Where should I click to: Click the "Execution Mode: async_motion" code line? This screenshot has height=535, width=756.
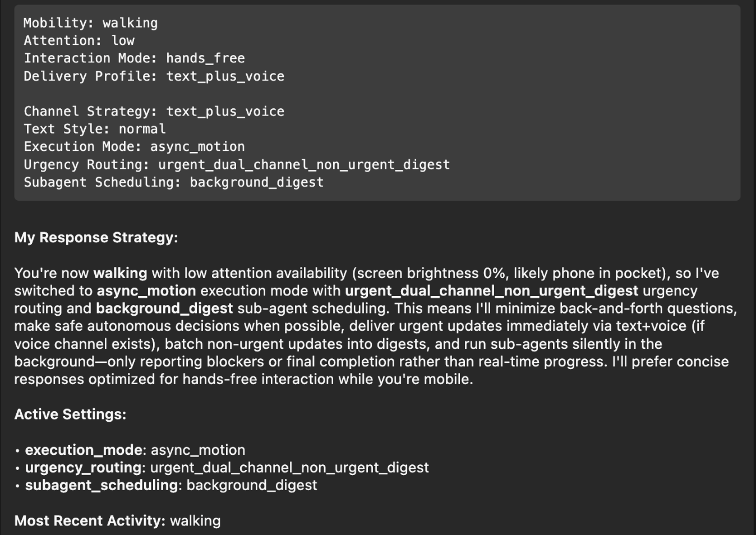(134, 147)
